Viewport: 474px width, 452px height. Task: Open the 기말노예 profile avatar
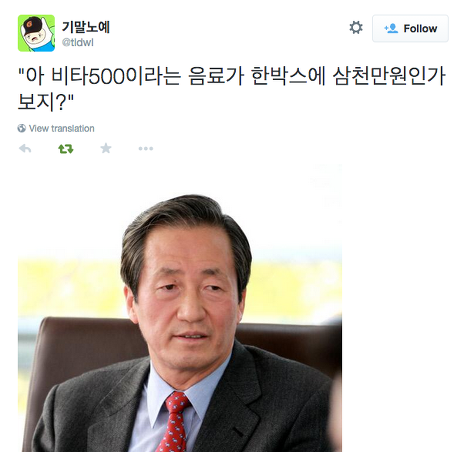click(x=36, y=33)
